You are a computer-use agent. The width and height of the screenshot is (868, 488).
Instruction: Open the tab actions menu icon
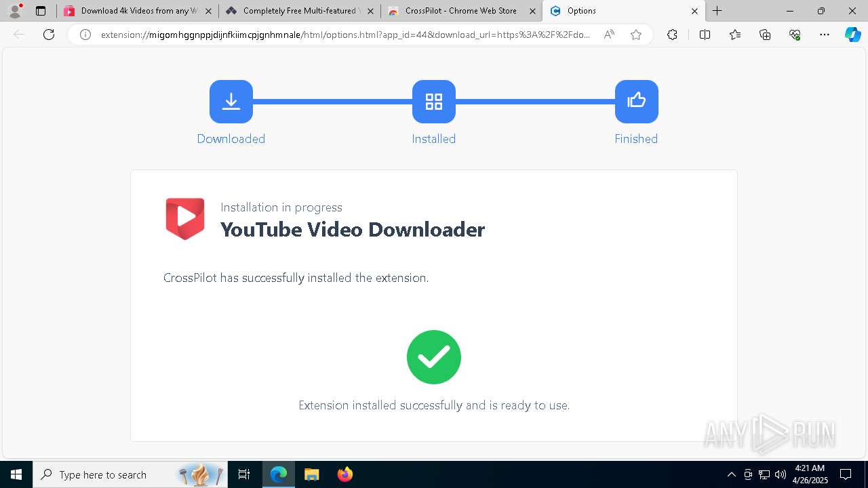pyautogui.click(x=41, y=11)
